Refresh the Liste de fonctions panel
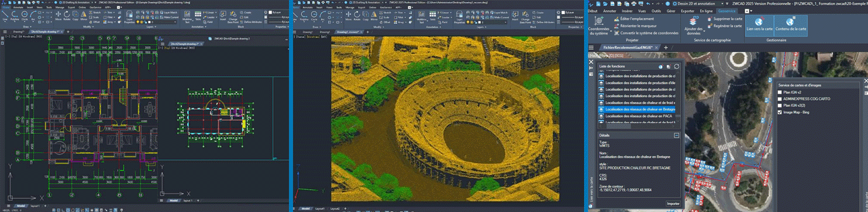This screenshot has height=212, width=868. 676,67
